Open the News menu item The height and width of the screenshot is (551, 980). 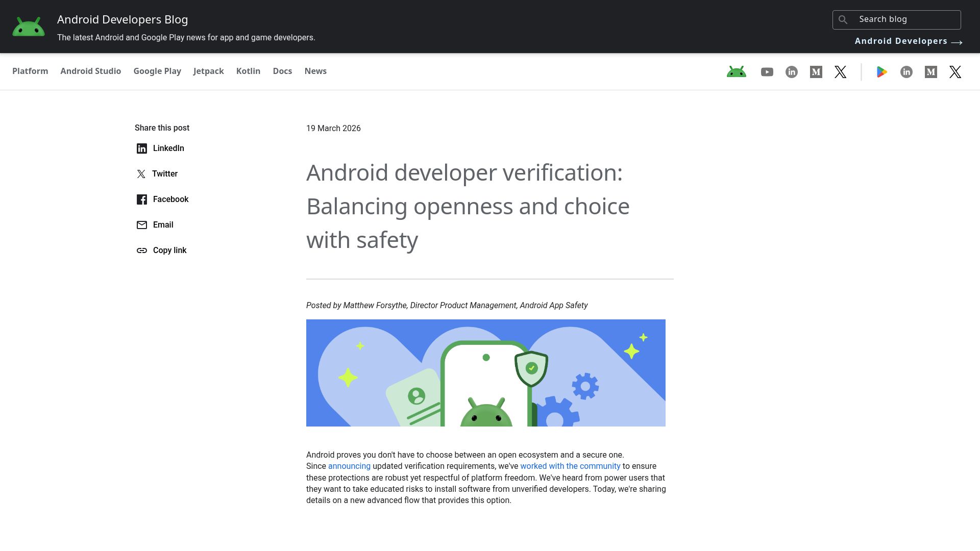click(x=315, y=71)
